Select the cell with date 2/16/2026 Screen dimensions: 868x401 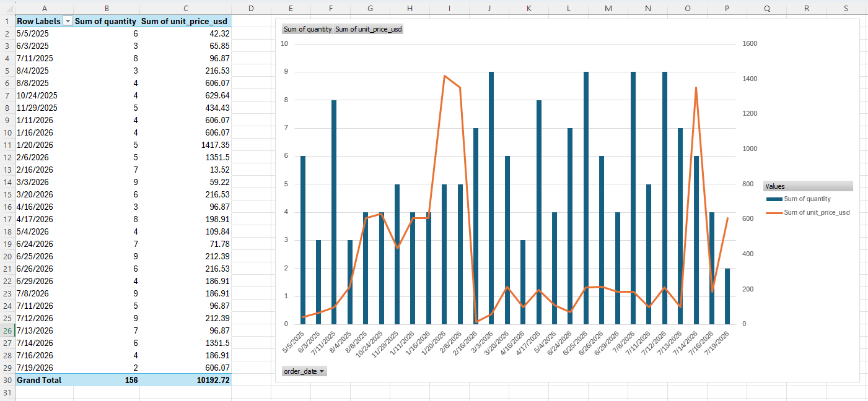click(x=44, y=170)
